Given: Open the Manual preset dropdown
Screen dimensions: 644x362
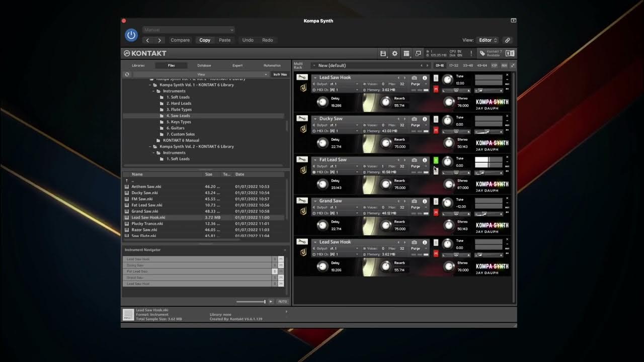Looking at the screenshot, I should (189, 30).
